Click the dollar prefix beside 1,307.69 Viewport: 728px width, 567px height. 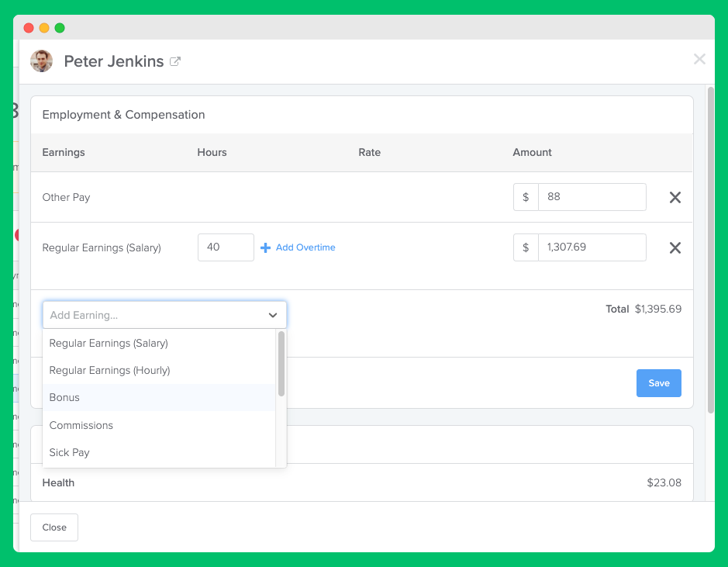pos(525,247)
